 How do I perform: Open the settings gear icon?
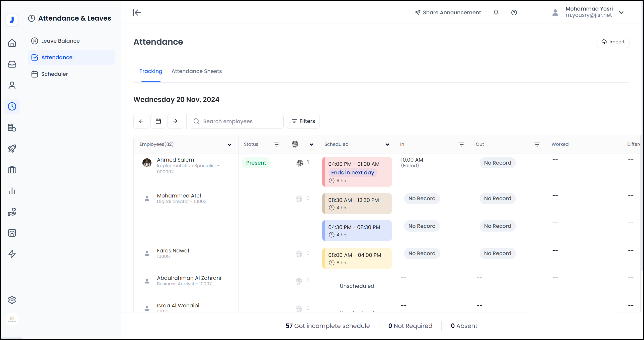click(12, 300)
